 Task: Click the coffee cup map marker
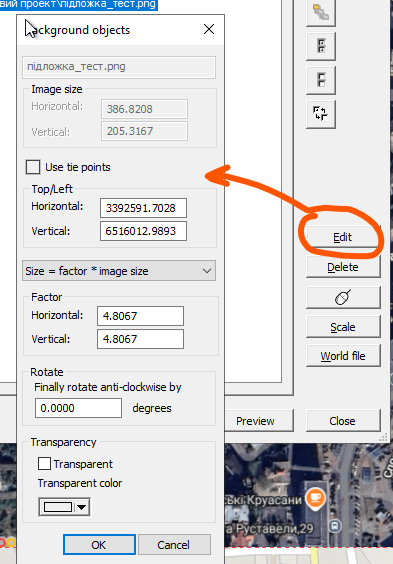pos(315,499)
